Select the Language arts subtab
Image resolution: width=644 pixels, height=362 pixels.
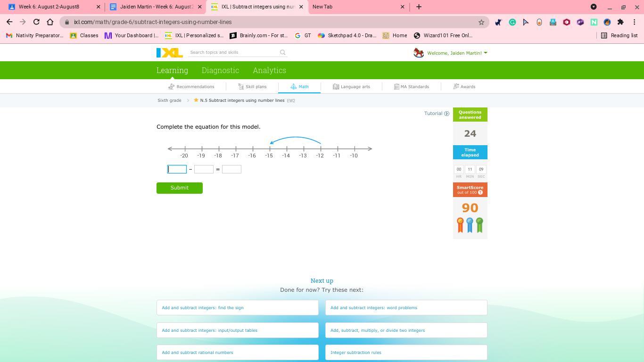pos(351,87)
